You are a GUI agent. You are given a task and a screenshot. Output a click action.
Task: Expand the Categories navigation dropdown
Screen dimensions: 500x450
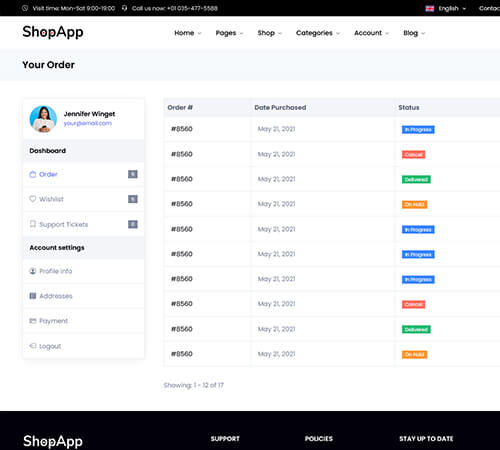point(318,33)
